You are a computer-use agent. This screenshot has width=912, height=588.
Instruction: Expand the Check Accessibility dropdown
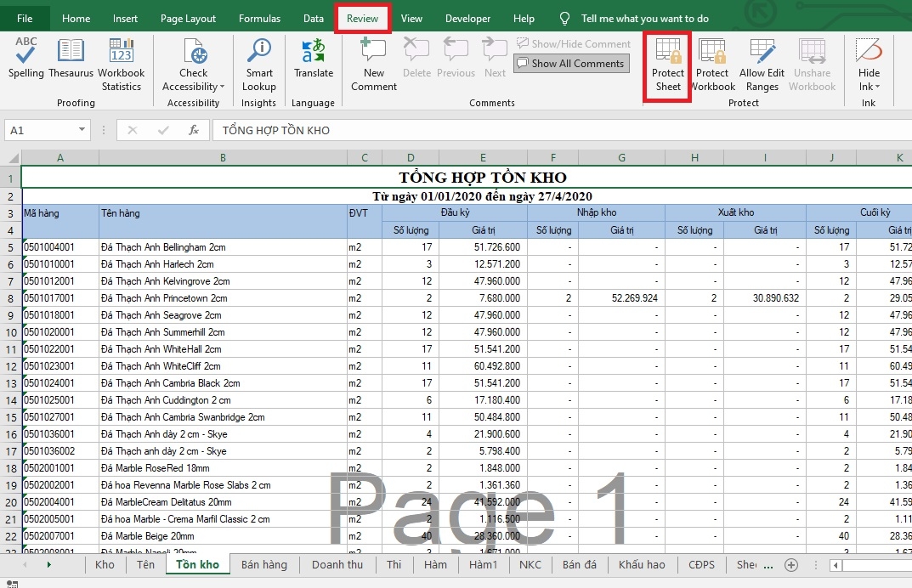[222, 87]
